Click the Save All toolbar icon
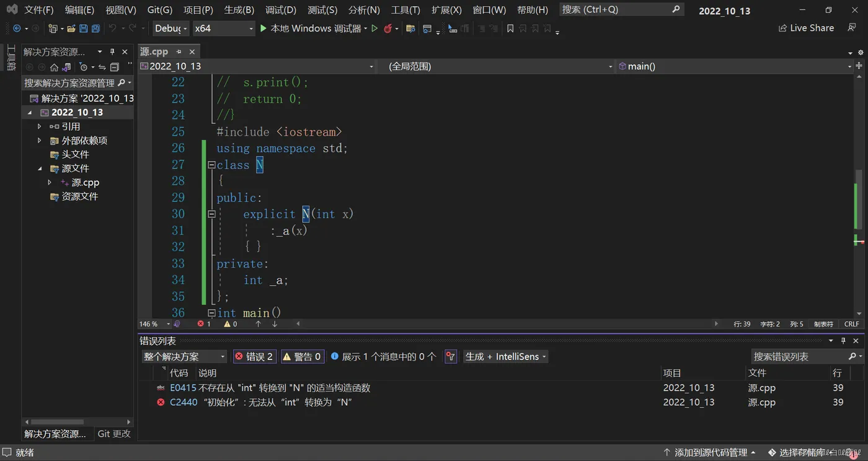 click(95, 29)
